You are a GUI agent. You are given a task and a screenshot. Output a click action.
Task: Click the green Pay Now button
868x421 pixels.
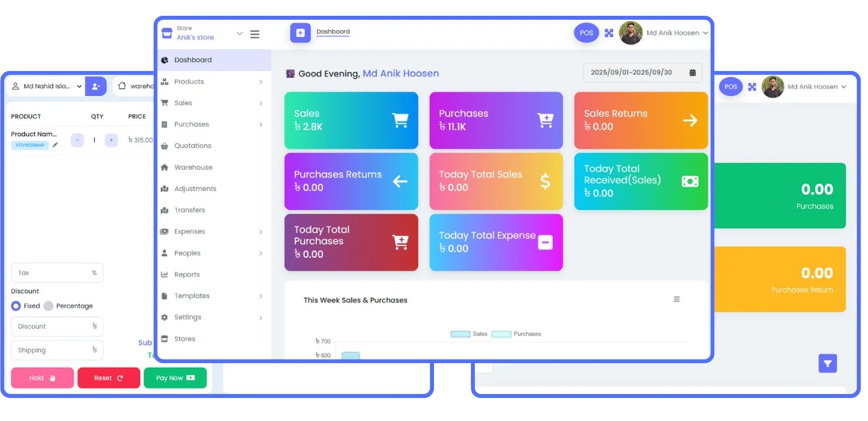[175, 378]
